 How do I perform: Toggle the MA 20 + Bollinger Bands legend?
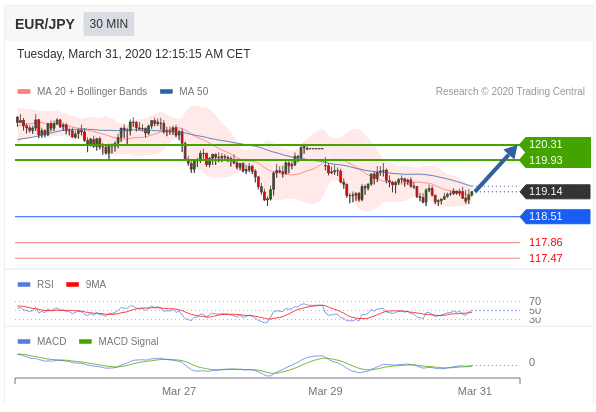(92, 92)
